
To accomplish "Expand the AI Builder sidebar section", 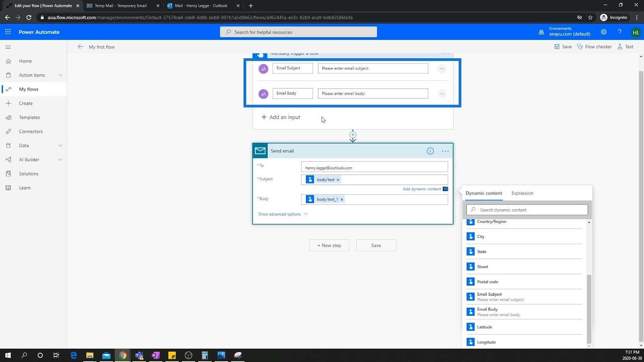I will pos(60,160).
